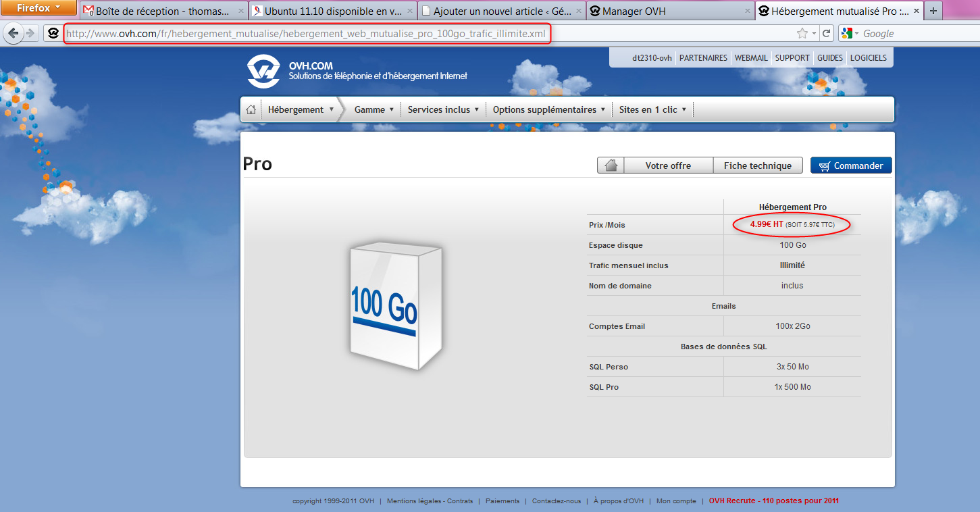
Task: Reload the page with refresh icon
Action: (827, 34)
